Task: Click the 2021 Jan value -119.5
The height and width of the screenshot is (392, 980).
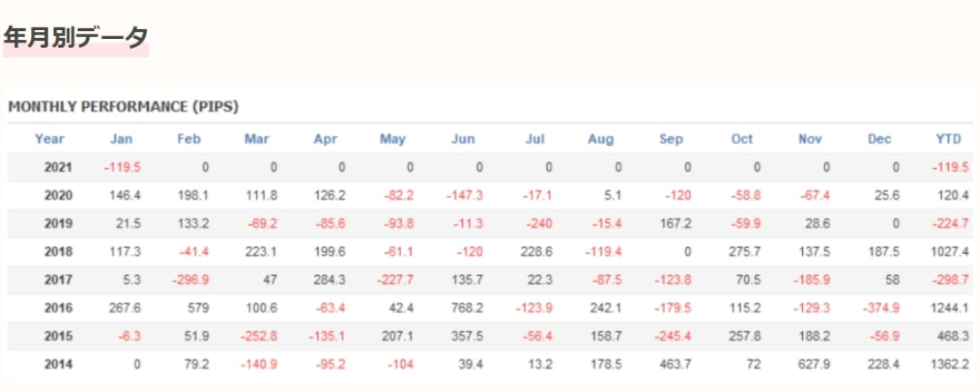Action: (x=124, y=166)
